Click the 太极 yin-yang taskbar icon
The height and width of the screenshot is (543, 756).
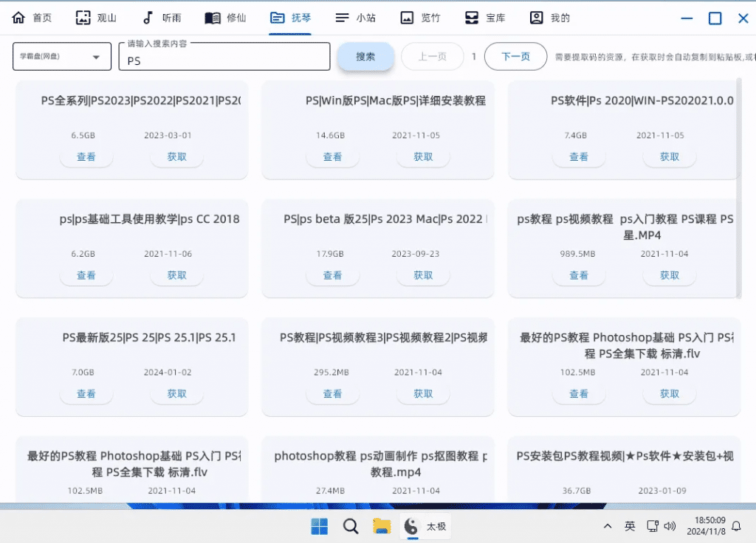click(x=410, y=526)
